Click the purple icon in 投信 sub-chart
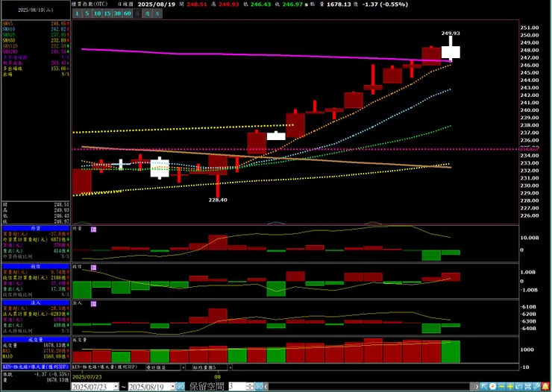Image resolution: width=552 pixels, height=392 pixels. pyautogui.click(x=93, y=268)
